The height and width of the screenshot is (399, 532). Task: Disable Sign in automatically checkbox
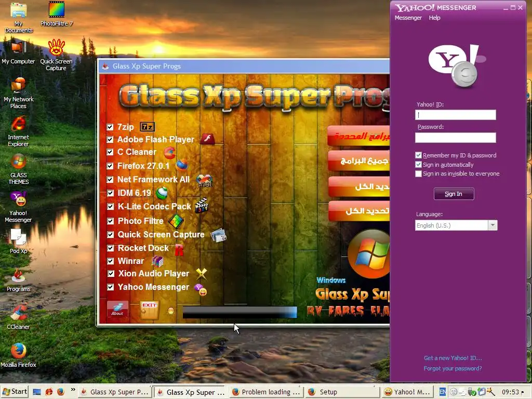click(418, 165)
